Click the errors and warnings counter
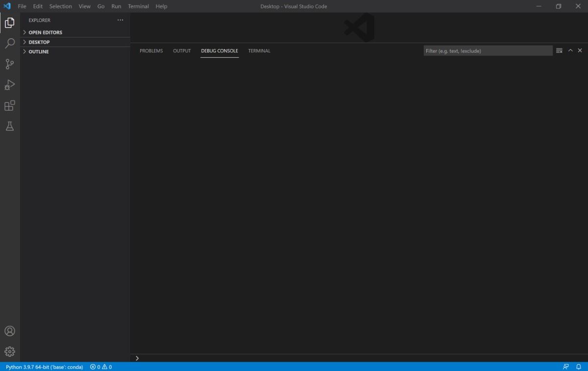Image resolution: width=588 pixels, height=371 pixels. point(100,367)
